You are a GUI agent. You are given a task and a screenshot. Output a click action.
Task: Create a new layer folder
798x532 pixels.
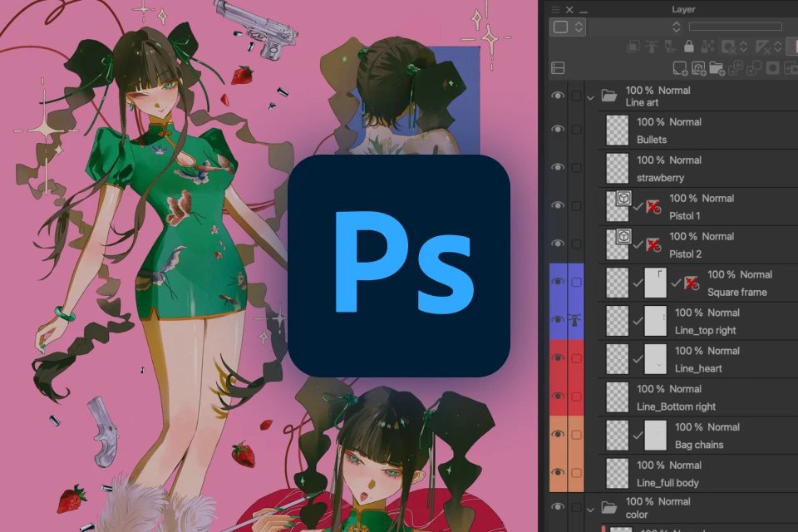[x=717, y=68]
